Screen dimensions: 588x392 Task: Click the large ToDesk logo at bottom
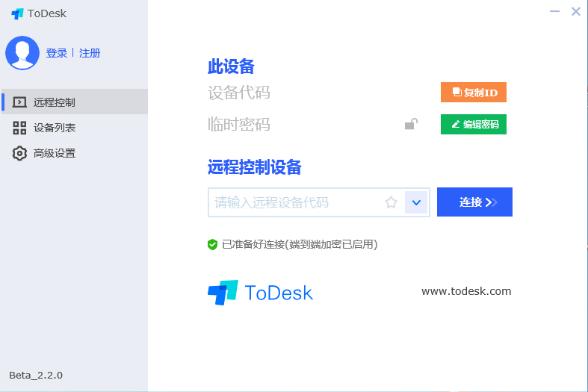point(260,293)
